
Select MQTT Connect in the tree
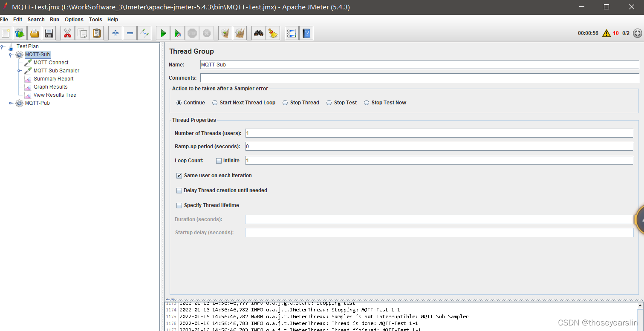(51, 63)
